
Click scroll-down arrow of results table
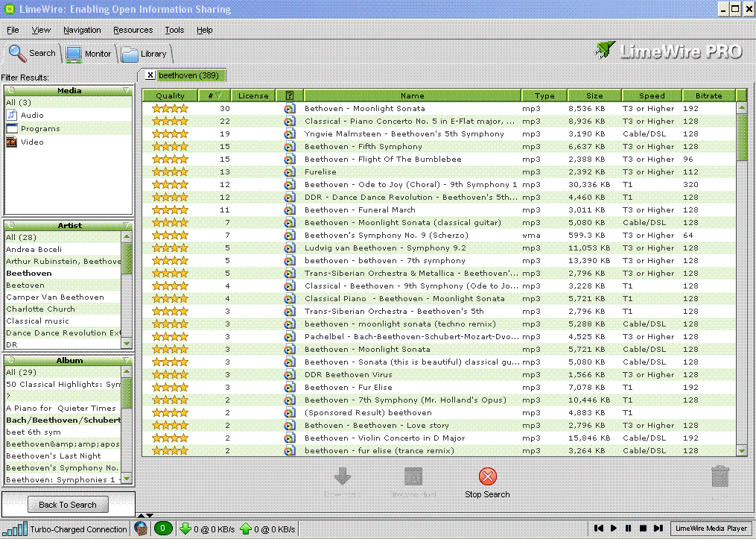click(x=742, y=451)
